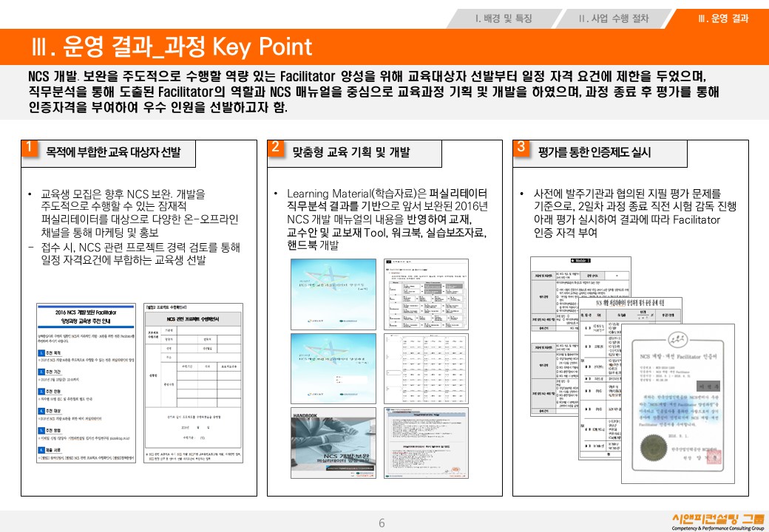Click the bullet starting '사전에 발주기관과 협의된'
Image resolution: width=769 pixels, height=532 pixels.
tap(629, 213)
